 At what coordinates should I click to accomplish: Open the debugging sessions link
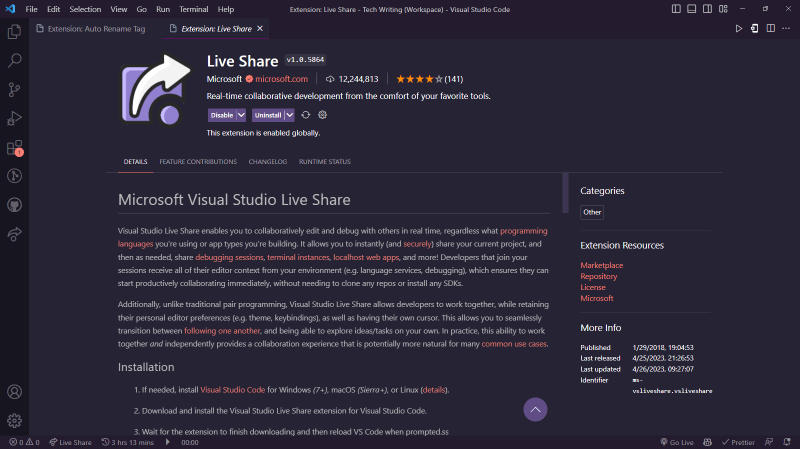[x=229, y=257]
